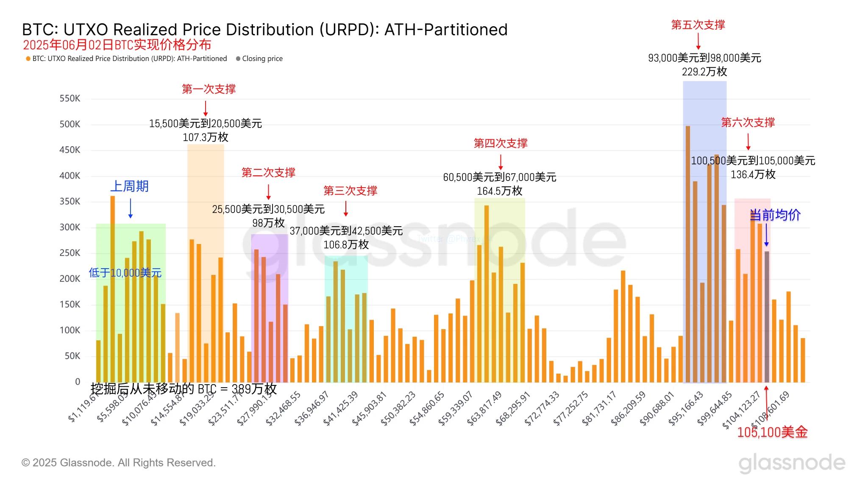Click the 第四次支撑 annotation label
868x488 pixels.
tap(501, 144)
